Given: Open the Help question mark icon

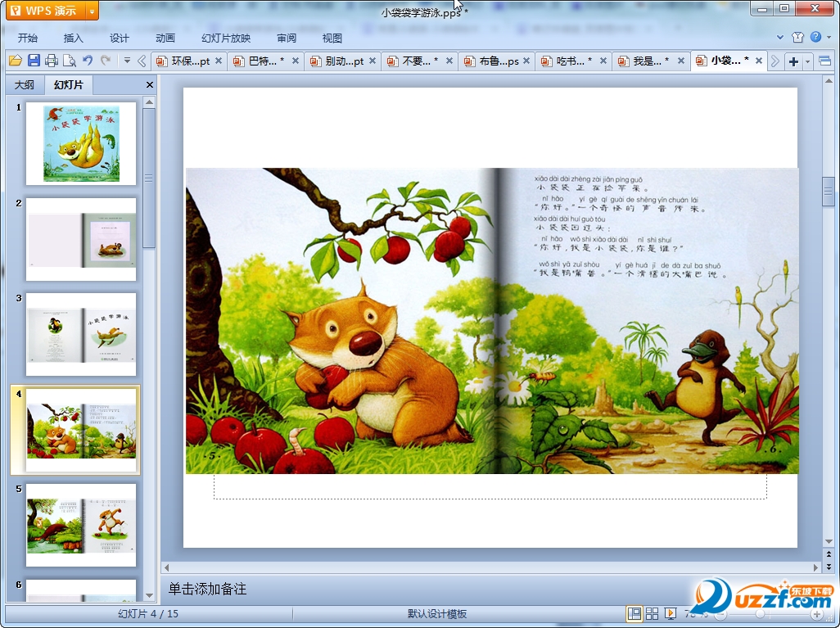Looking at the screenshot, I should pos(815,37).
